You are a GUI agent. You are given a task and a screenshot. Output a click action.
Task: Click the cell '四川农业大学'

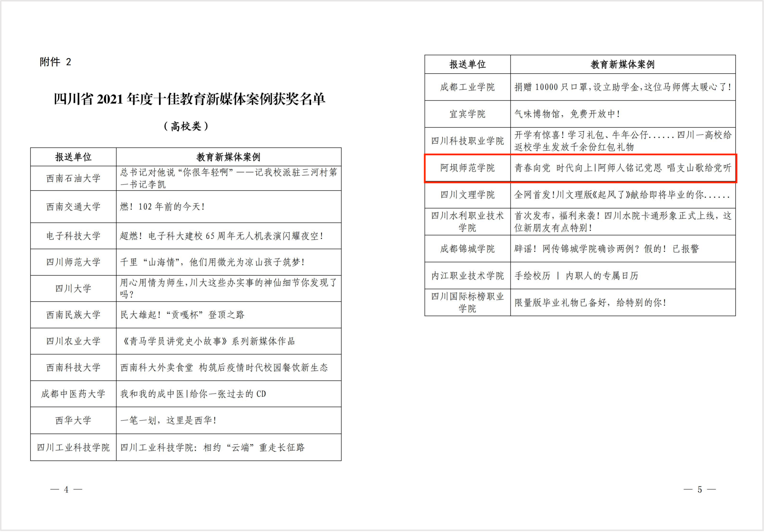(73, 341)
